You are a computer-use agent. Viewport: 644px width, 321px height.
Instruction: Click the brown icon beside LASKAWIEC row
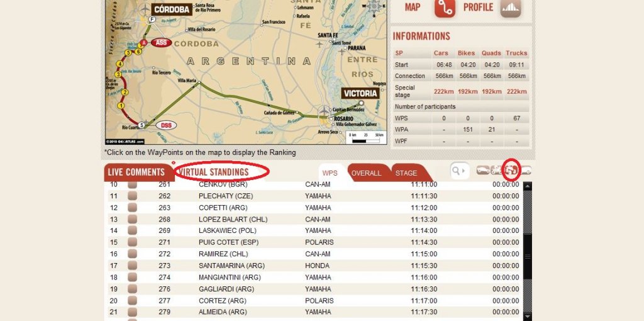132,230
